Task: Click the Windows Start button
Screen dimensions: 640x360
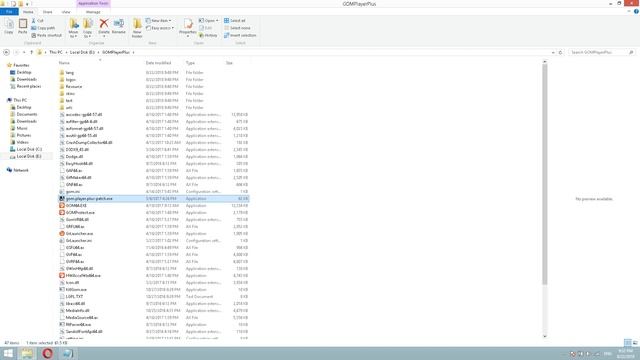Action: point(8,353)
